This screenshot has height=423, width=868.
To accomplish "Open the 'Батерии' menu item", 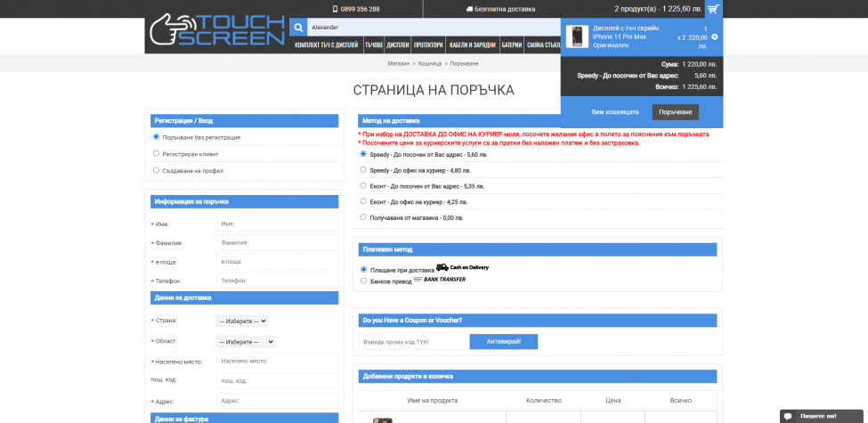I will coord(512,45).
